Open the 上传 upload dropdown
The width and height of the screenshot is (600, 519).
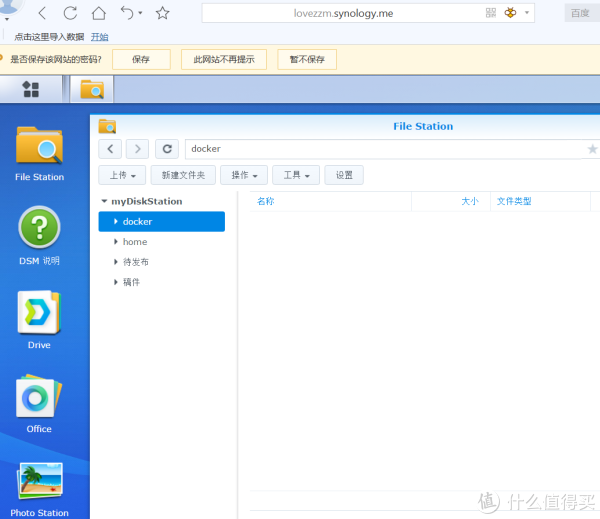pos(123,175)
